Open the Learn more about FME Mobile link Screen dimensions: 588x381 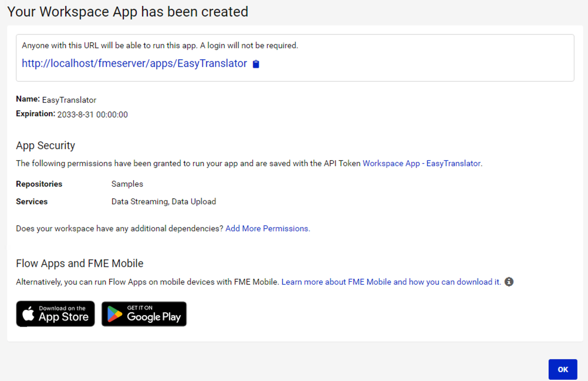coord(391,282)
